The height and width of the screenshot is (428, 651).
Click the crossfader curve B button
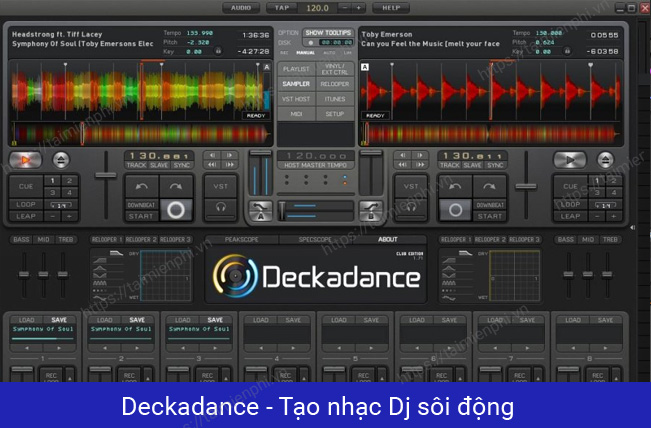click(x=371, y=211)
